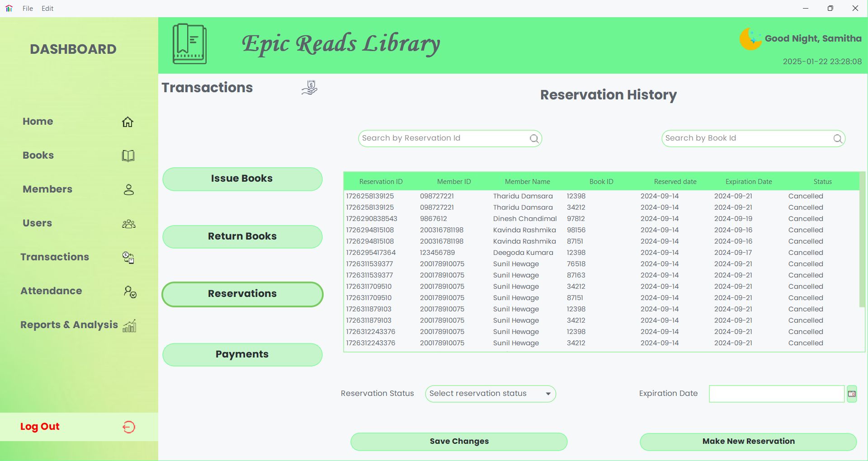This screenshot has height=461, width=868.
Task: Open the Books icon in sidebar
Action: [x=128, y=156]
